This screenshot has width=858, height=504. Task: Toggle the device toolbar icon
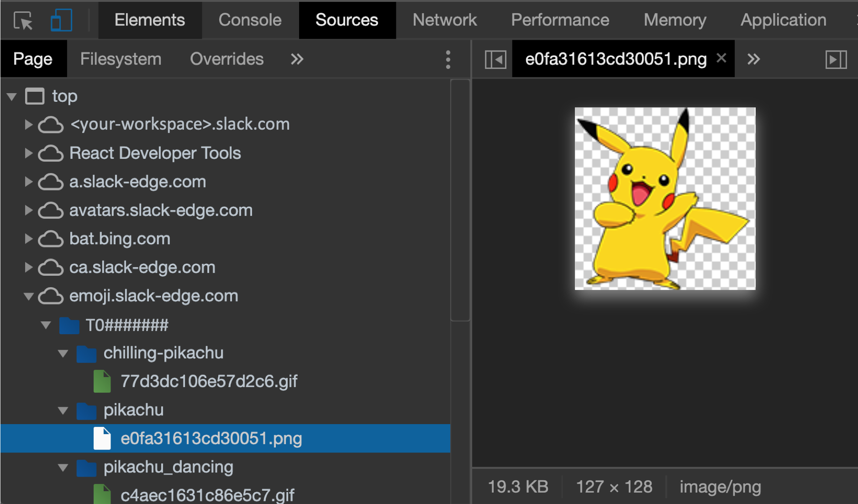click(x=61, y=21)
